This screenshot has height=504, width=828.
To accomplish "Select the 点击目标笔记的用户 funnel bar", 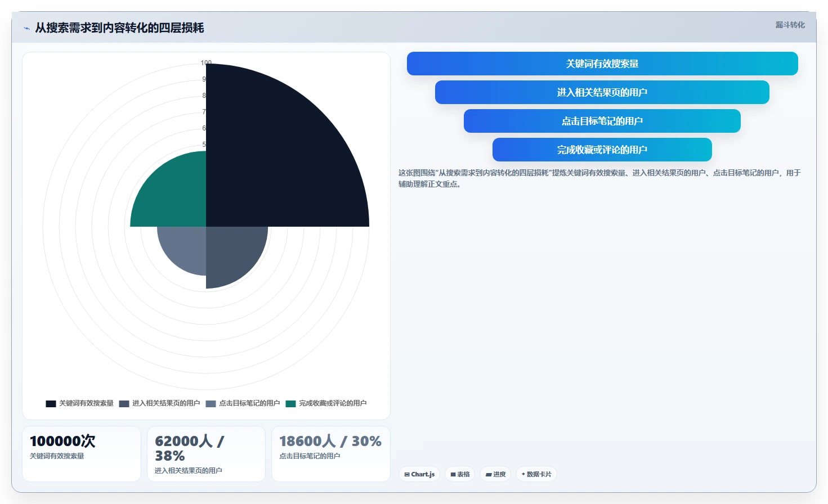I will click(602, 121).
